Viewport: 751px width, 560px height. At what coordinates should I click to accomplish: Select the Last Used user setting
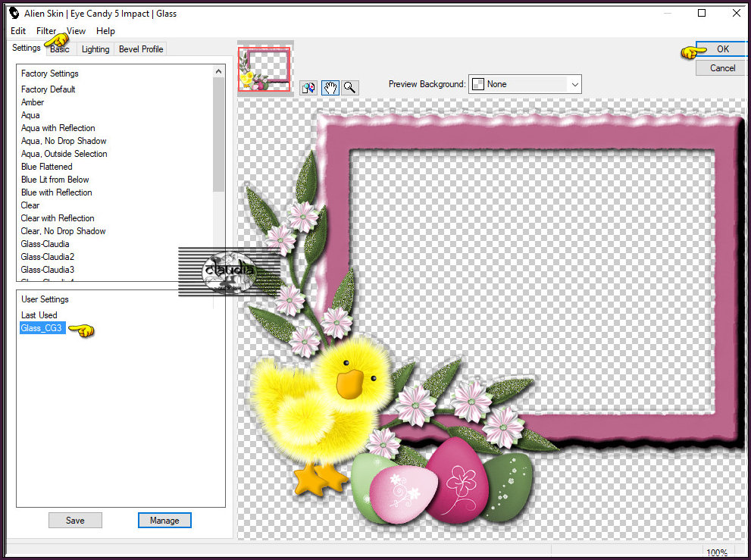click(x=39, y=315)
